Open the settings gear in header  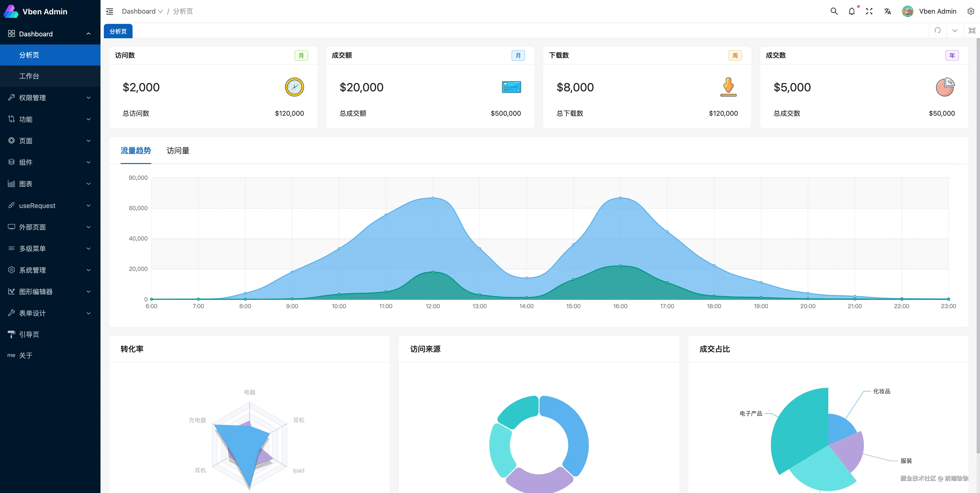click(970, 11)
